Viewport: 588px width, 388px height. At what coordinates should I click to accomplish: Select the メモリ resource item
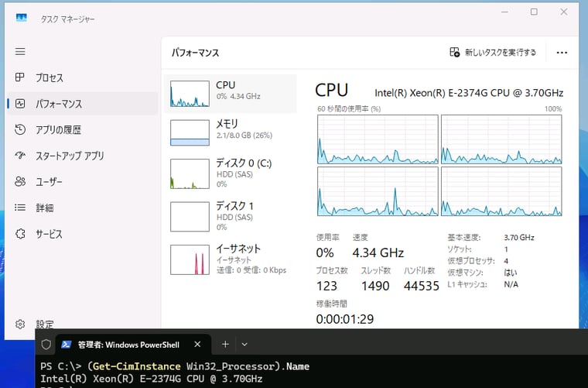231,132
